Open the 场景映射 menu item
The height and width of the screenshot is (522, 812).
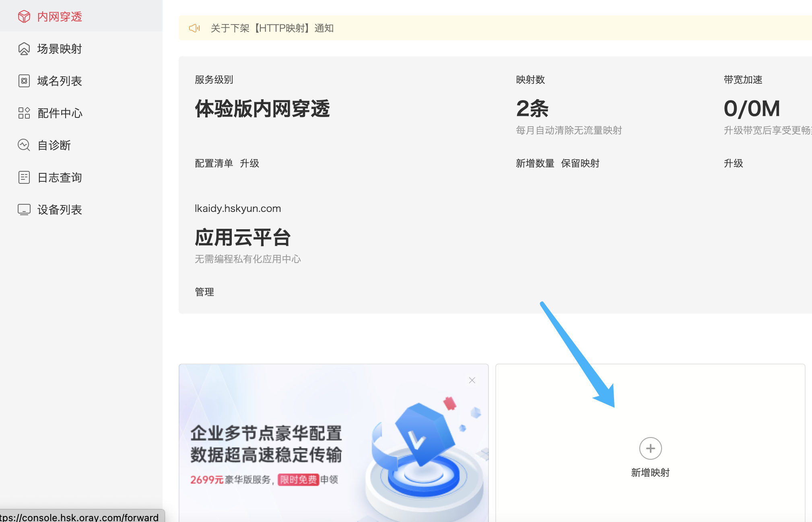[81, 49]
